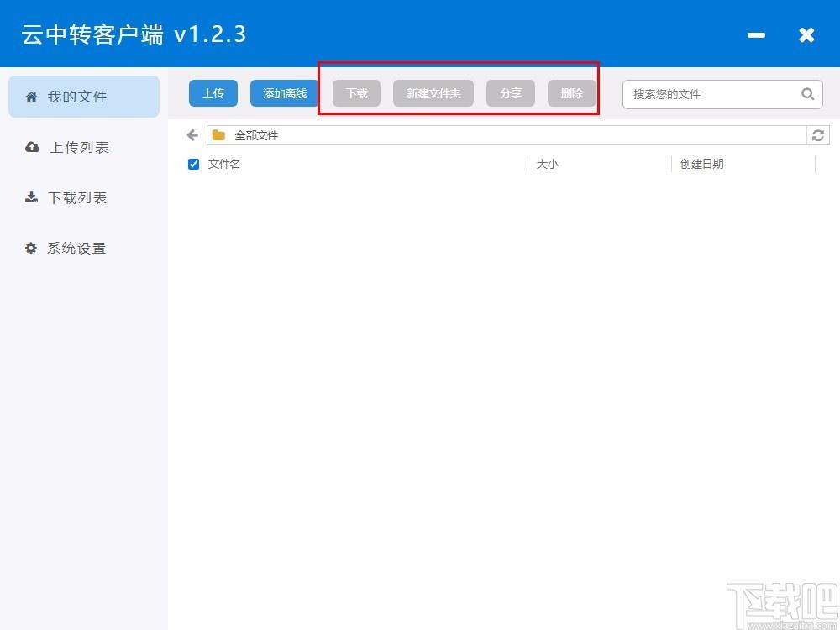Click the 上传 upload button
Screen dimensions: 840x630
(x=213, y=94)
